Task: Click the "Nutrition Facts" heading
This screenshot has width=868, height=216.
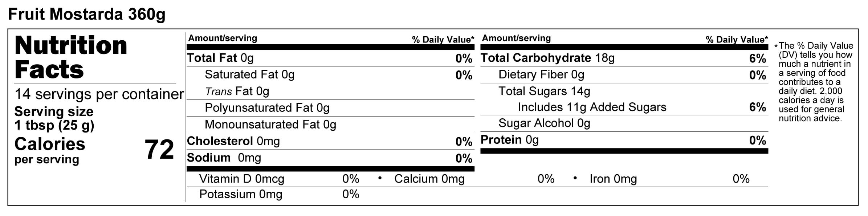Action: click(x=71, y=57)
